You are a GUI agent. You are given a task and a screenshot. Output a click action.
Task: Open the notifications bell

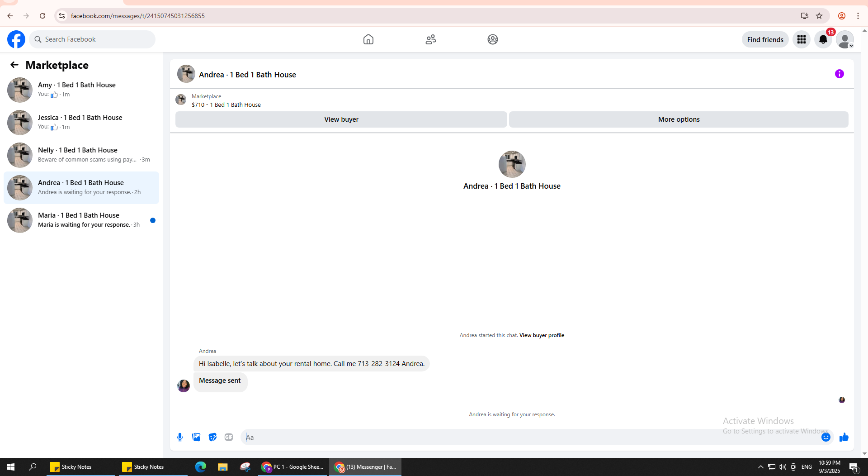coord(823,39)
